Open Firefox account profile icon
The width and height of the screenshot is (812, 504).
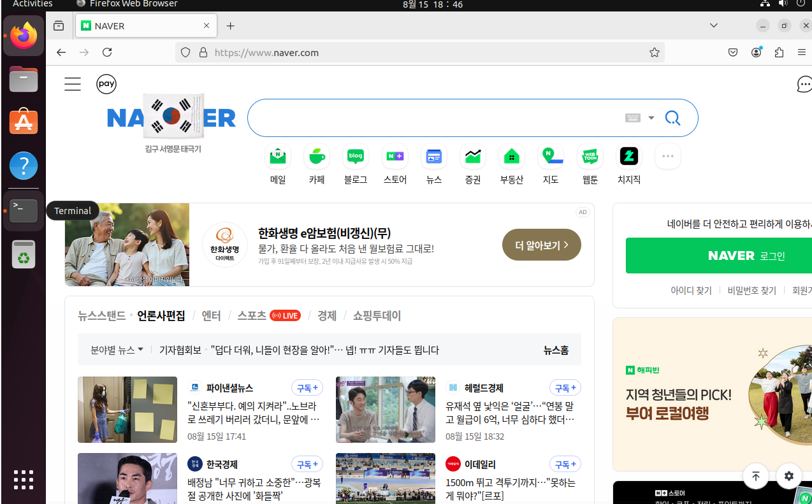pyautogui.click(x=757, y=52)
